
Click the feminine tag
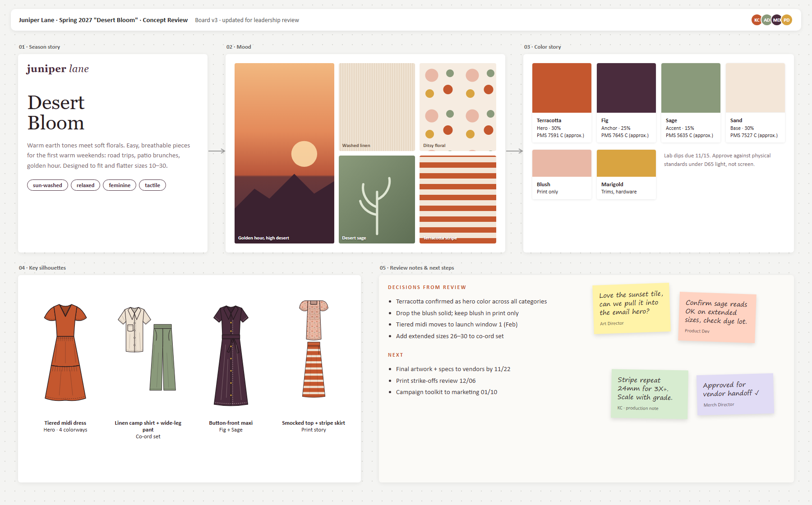tap(120, 185)
